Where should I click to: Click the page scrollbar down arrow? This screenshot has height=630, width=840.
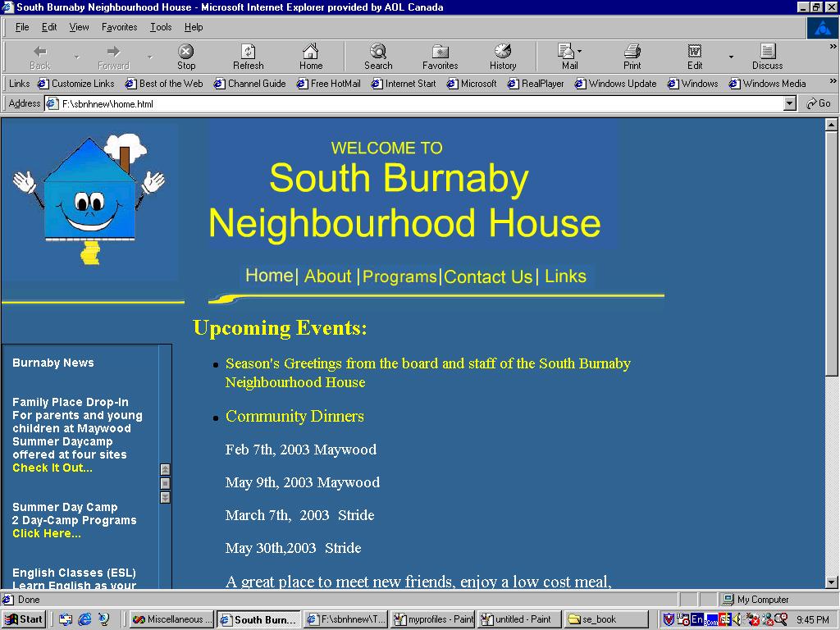[831, 582]
